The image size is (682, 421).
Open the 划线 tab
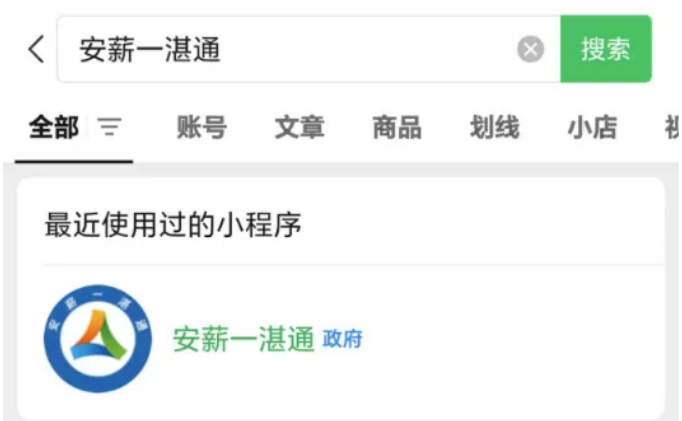point(495,127)
